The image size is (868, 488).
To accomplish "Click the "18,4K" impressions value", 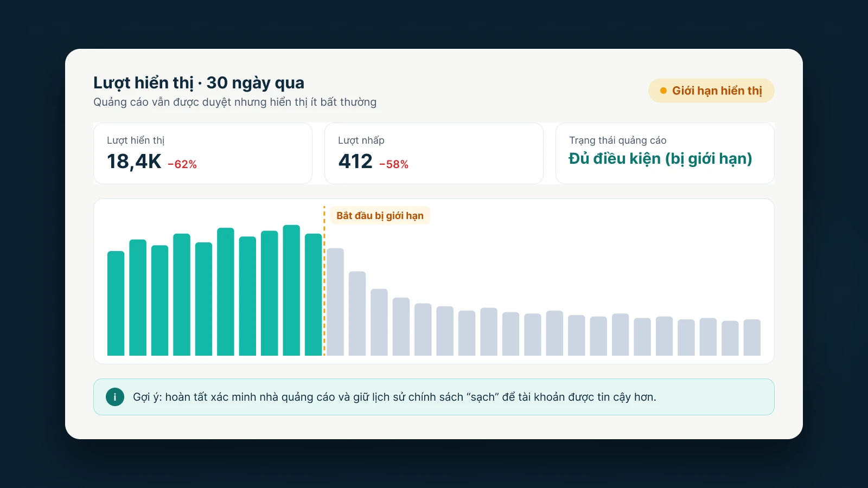I will (x=134, y=162).
